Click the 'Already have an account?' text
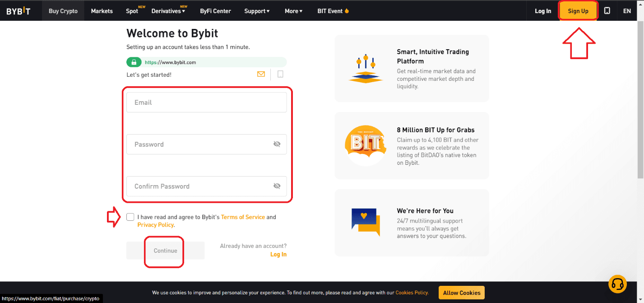644x303 pixels. [x=253, y=246]
